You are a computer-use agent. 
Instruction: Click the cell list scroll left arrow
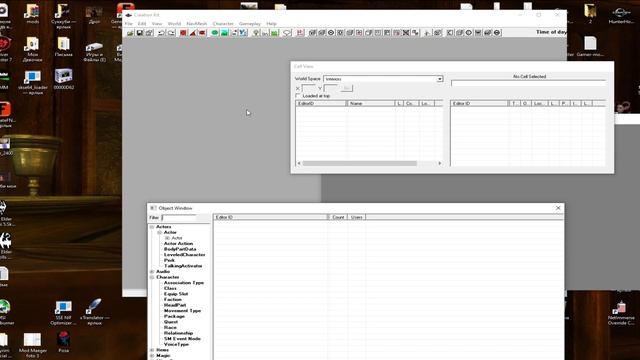[x=299, y=163]
